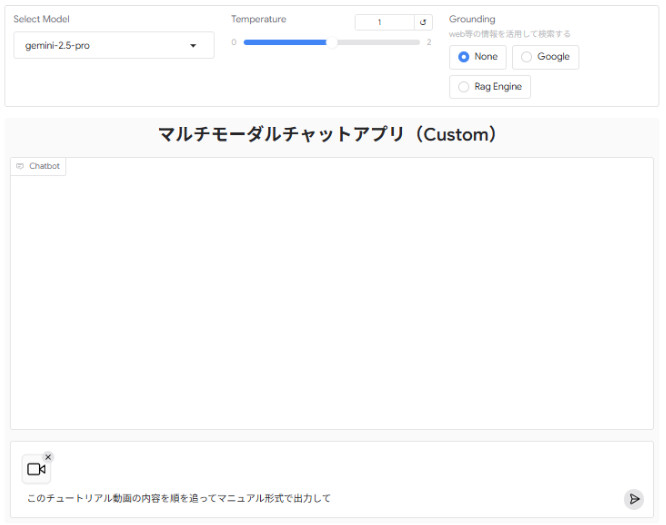Image resolution: width=666 pixels, height=525 pixels.
Task: Click the Select Model label
Action: coord(41,19)
